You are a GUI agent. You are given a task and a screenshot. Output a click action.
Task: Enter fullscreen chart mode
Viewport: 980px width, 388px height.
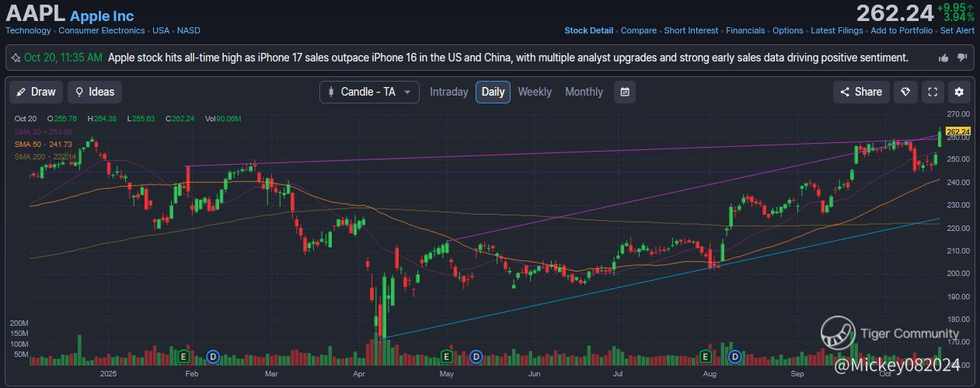[x=933, y=92]
